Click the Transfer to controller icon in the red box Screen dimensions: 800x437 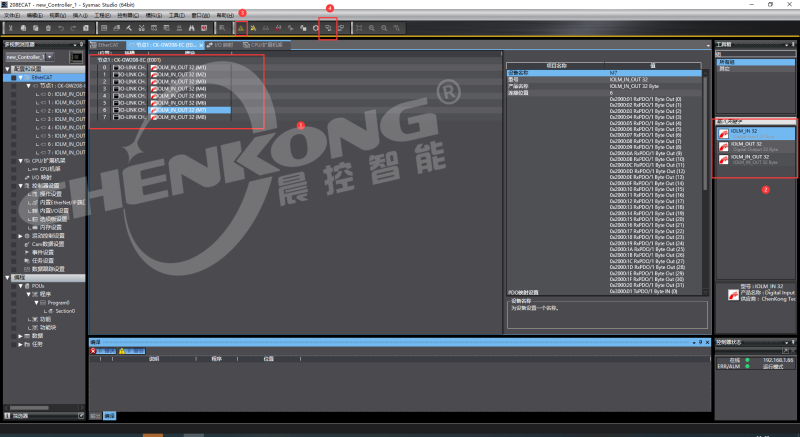(x=328, y=28)
